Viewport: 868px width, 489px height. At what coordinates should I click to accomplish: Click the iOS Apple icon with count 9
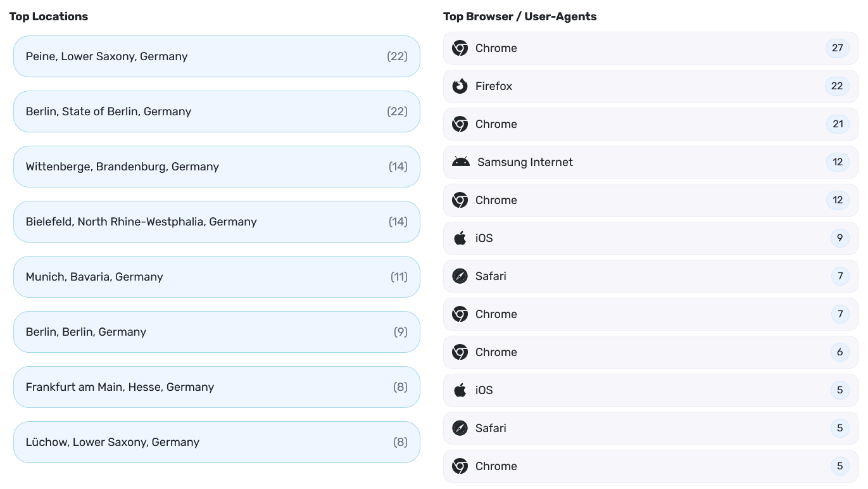click(460, 238)
